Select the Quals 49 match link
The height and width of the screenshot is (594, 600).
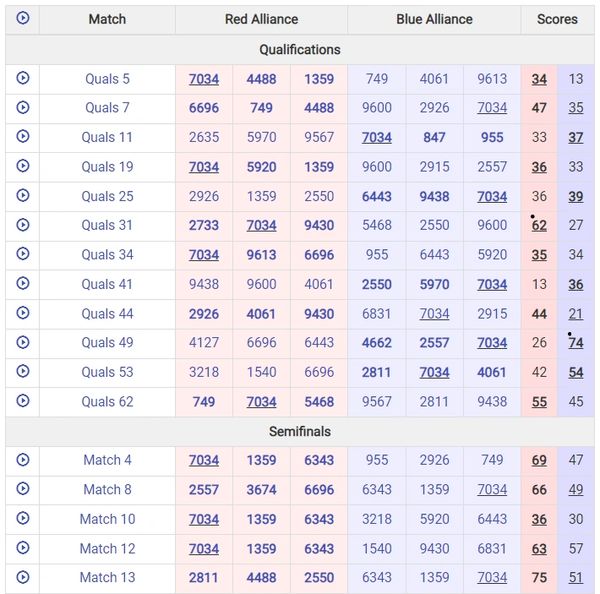[x=107, y=343]
